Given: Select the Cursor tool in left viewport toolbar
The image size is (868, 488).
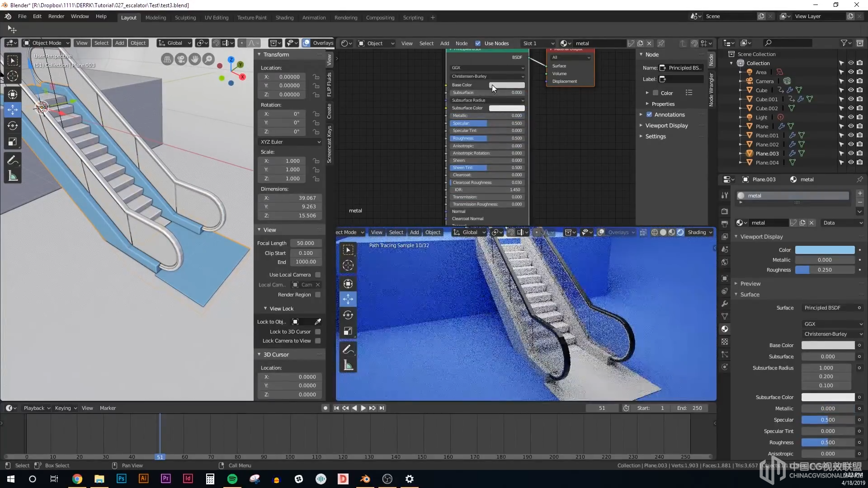Looking at the screenshot, I should (13, 76).
